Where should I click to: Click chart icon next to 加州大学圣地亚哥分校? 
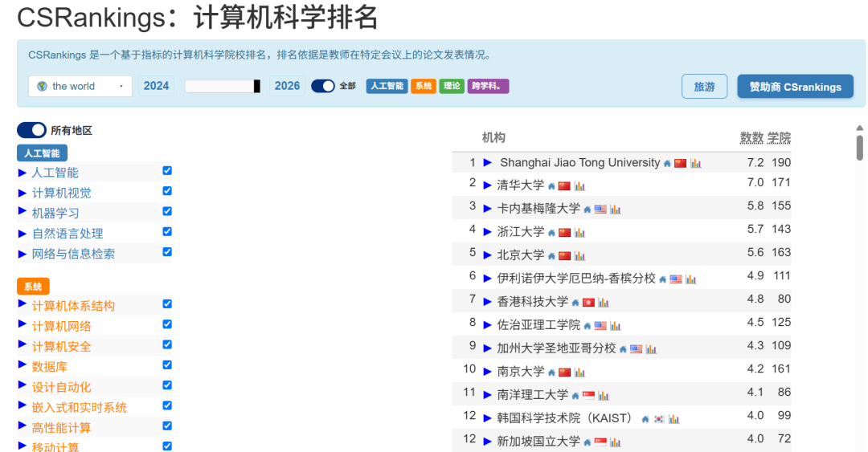point(651,348)
